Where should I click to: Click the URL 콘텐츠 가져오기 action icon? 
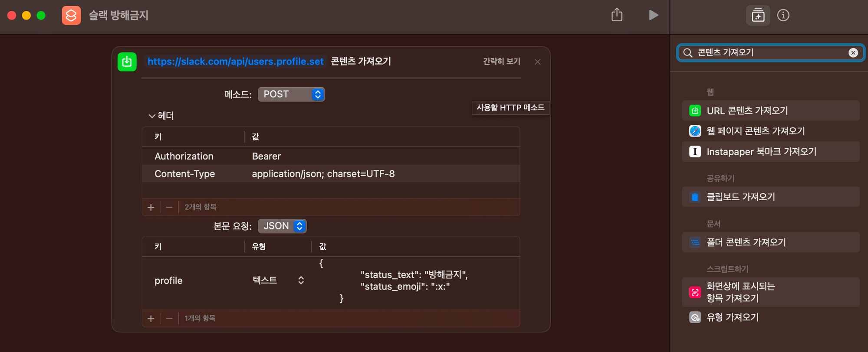point(695,111)
